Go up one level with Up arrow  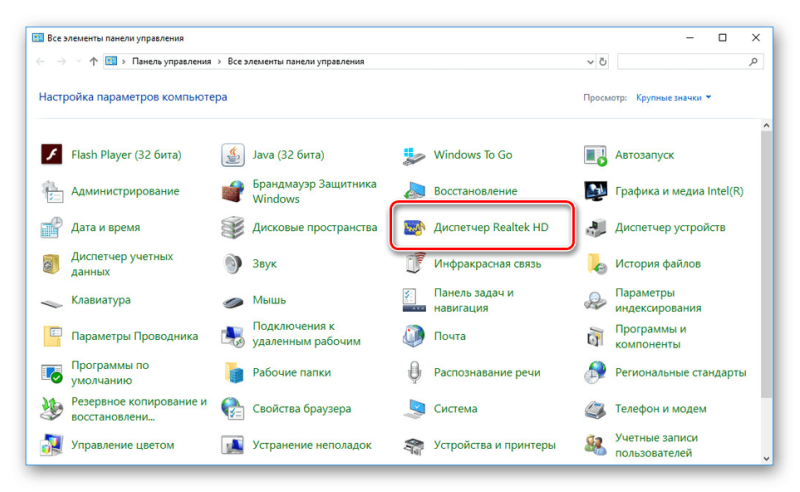93,62
